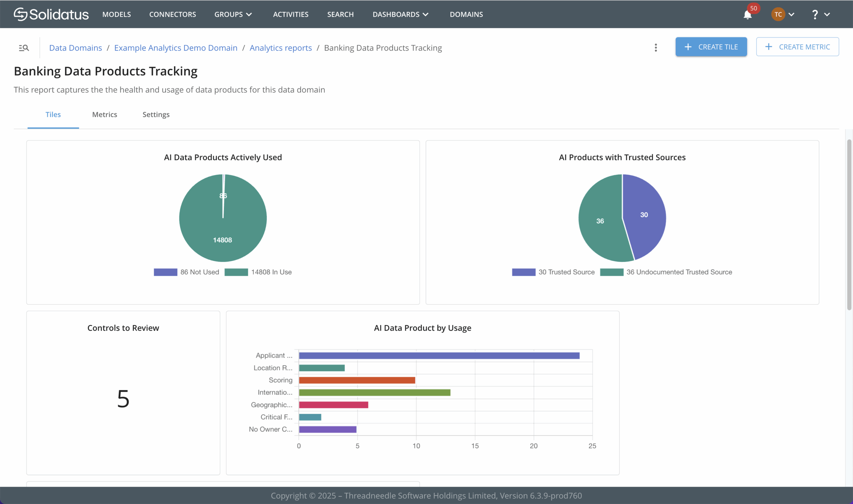Switch to the Settings tab
Screen dimensions: 853x504
[156, 115]
